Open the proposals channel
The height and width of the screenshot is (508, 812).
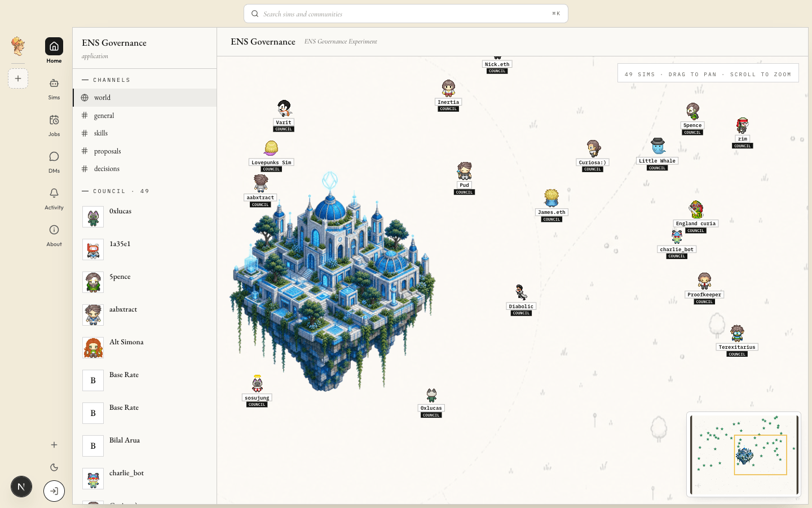145,151
